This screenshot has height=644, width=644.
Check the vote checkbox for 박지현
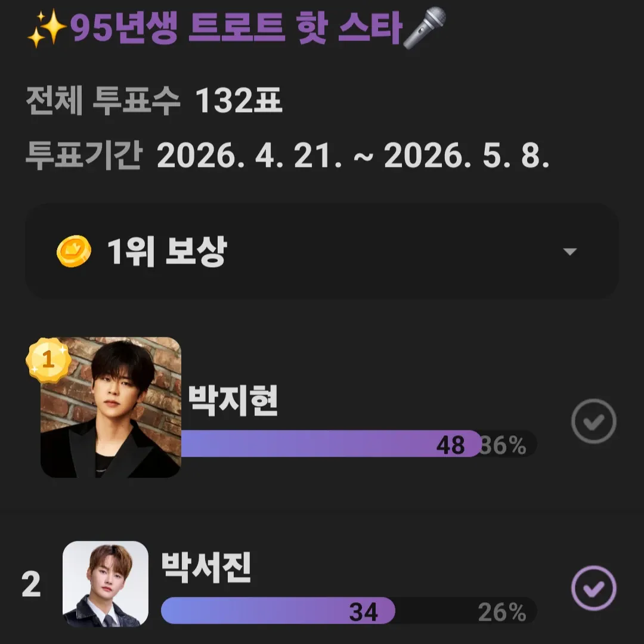pyautogui.click(x=593, y=422)
